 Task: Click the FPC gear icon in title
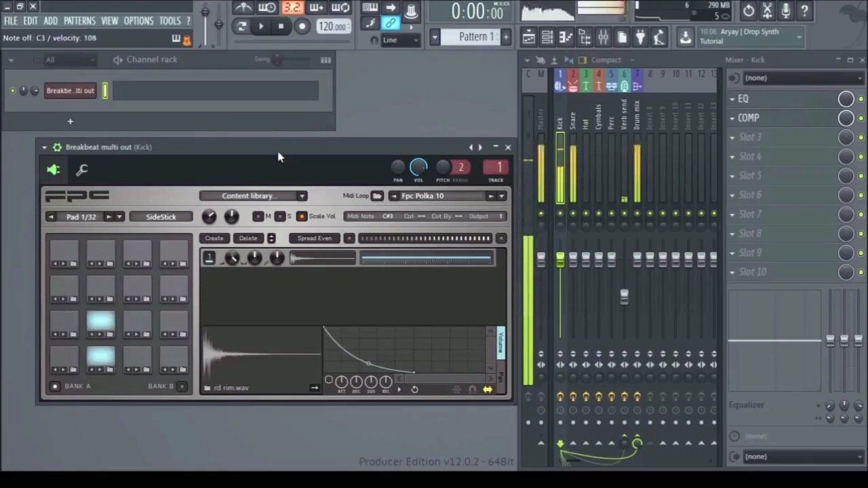click(x=57, y=147)
